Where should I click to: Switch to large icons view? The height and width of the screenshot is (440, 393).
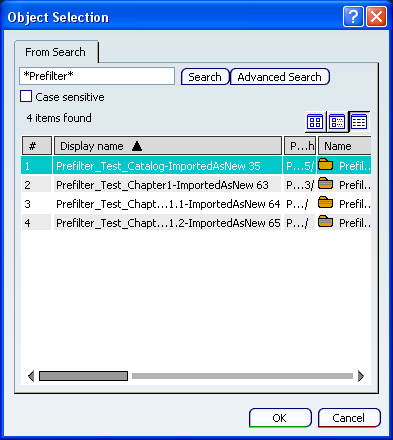point(315,121)
